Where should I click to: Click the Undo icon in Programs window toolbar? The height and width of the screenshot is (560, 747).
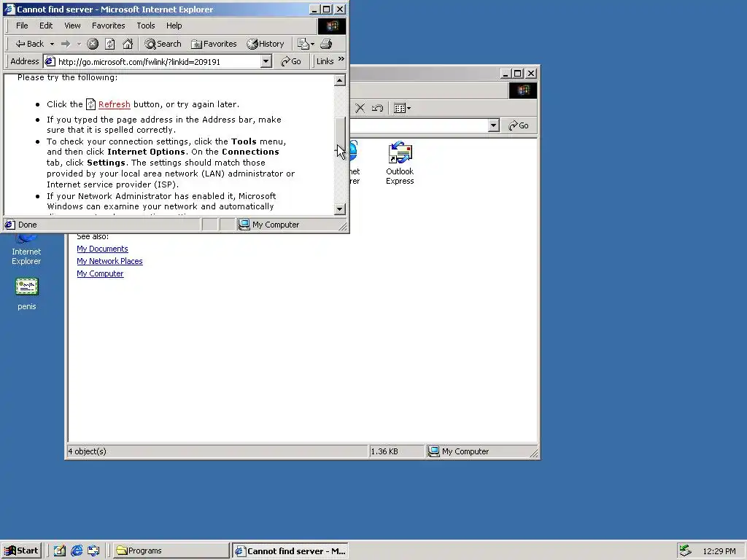pyautogui.click(x=377, y=108)
